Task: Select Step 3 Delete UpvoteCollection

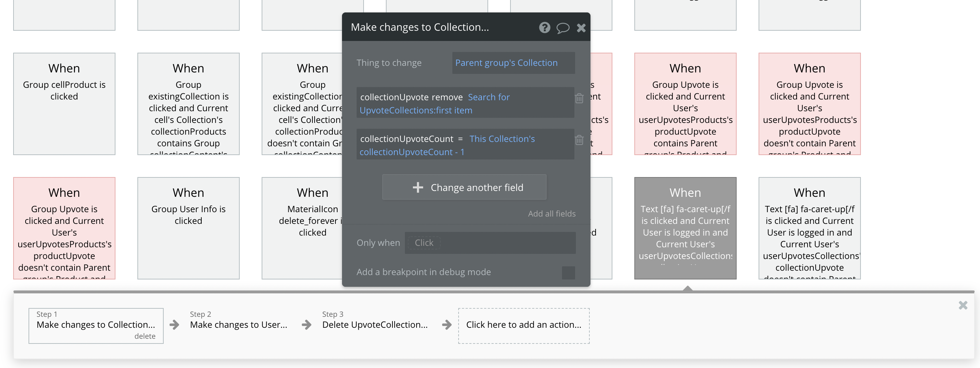Action: (374, 324)
